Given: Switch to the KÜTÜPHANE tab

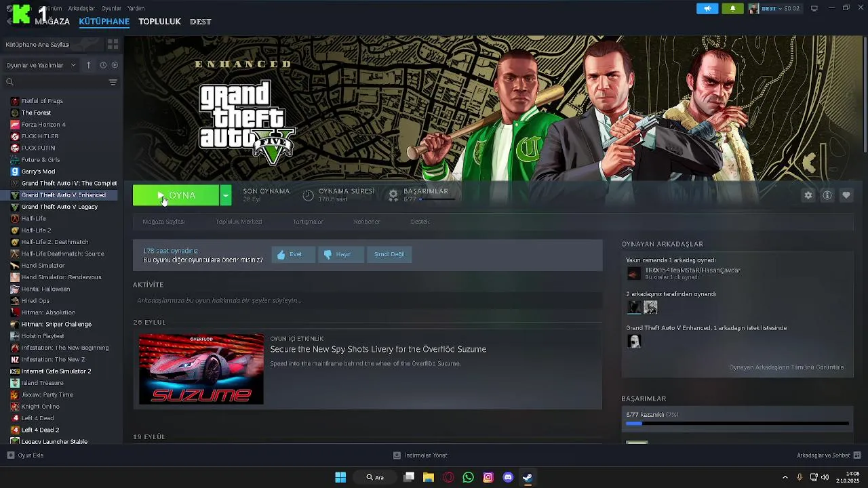Looking at the screenshot, I should click(104, 22).
